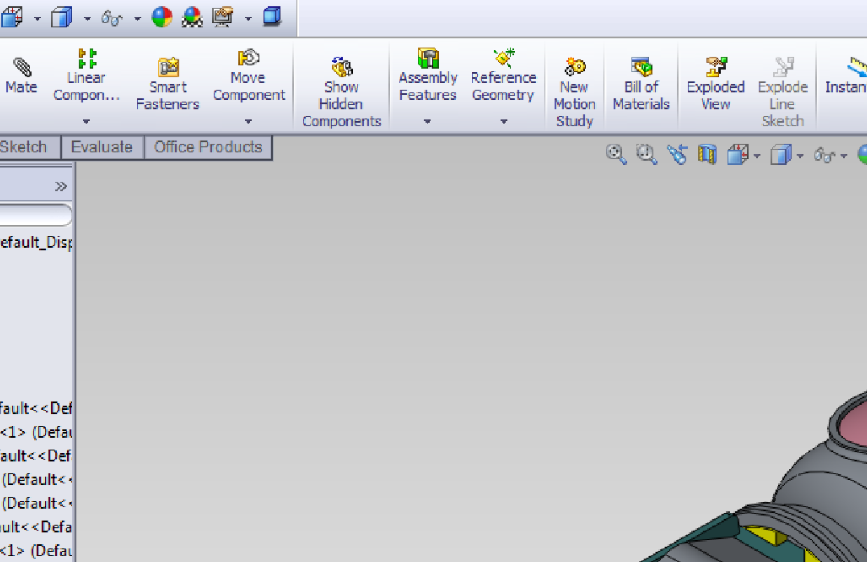Open top toolbar Hide/Show dropdown arrow

tap(137, 19)
